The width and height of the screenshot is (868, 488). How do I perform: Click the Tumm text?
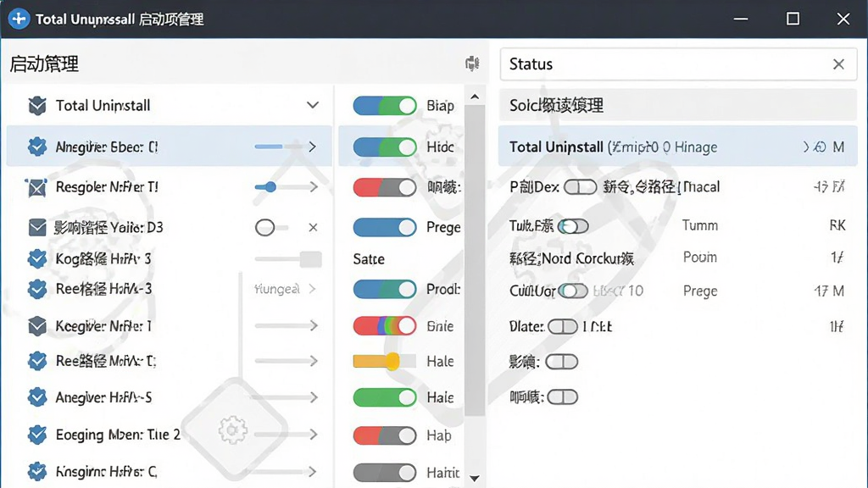[699, 225]
